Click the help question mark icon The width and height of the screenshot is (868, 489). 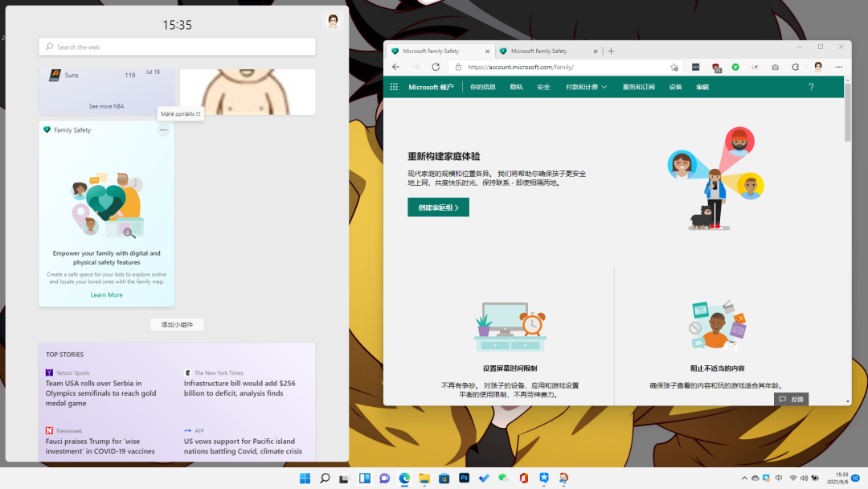pyautogui.click(x=811, y=87)
